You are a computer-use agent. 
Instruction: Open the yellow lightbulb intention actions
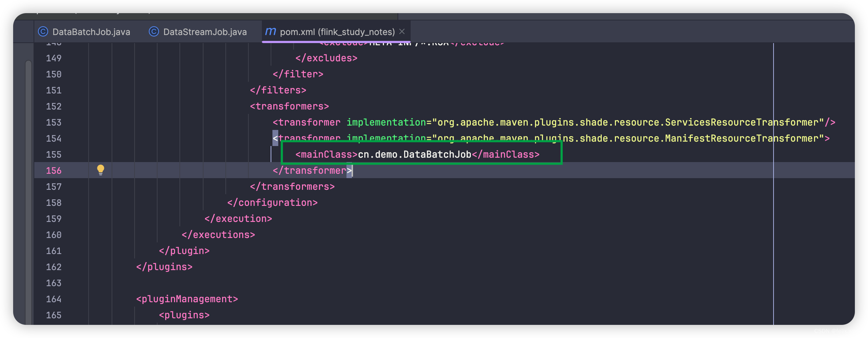pos(101,170)
